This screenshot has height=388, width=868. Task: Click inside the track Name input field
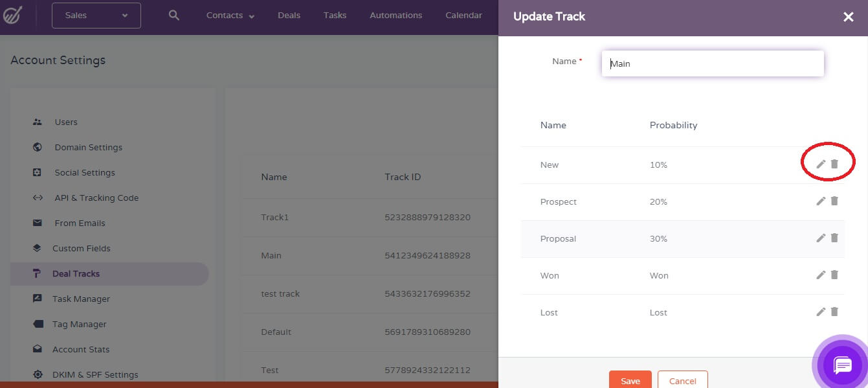712,63
